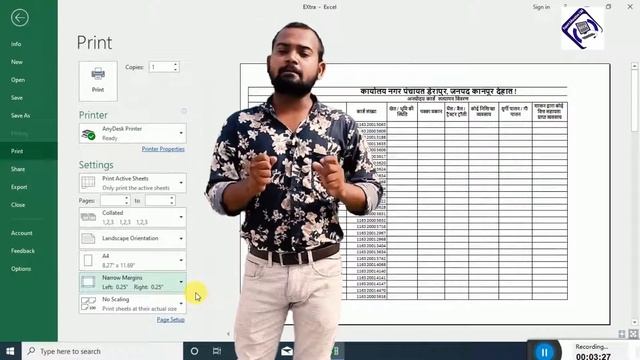The width and height of the screenshot is (640, 360).
Task: Open the Landscape Orientation dropdown
Action: [x=133, y=238]
